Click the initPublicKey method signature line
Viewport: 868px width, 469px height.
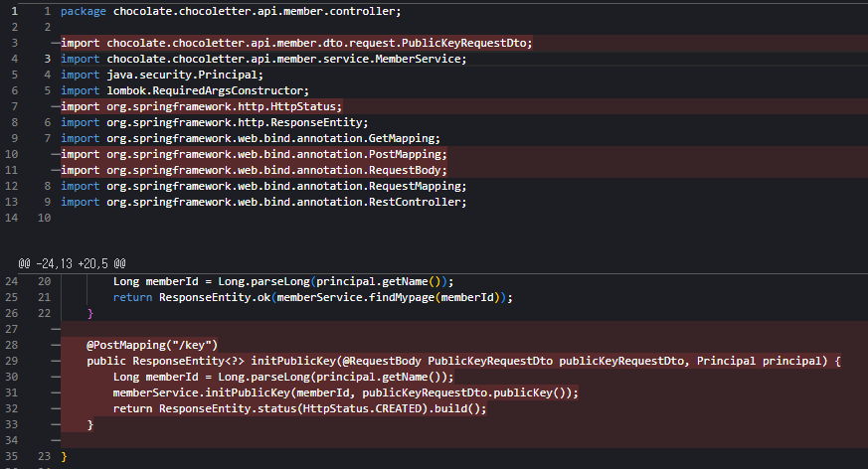tap(463, 361)
